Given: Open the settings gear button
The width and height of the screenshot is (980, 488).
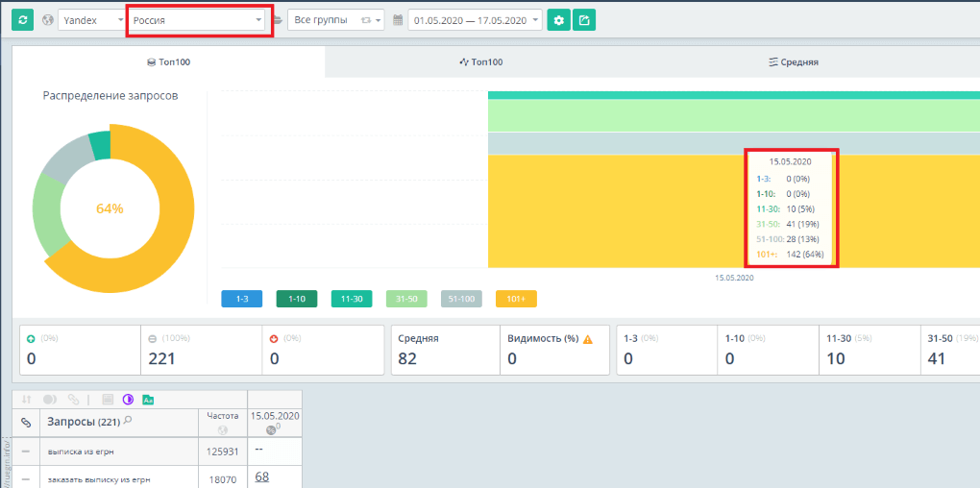Looking at the screenshot, I should [x=559, y=20].
